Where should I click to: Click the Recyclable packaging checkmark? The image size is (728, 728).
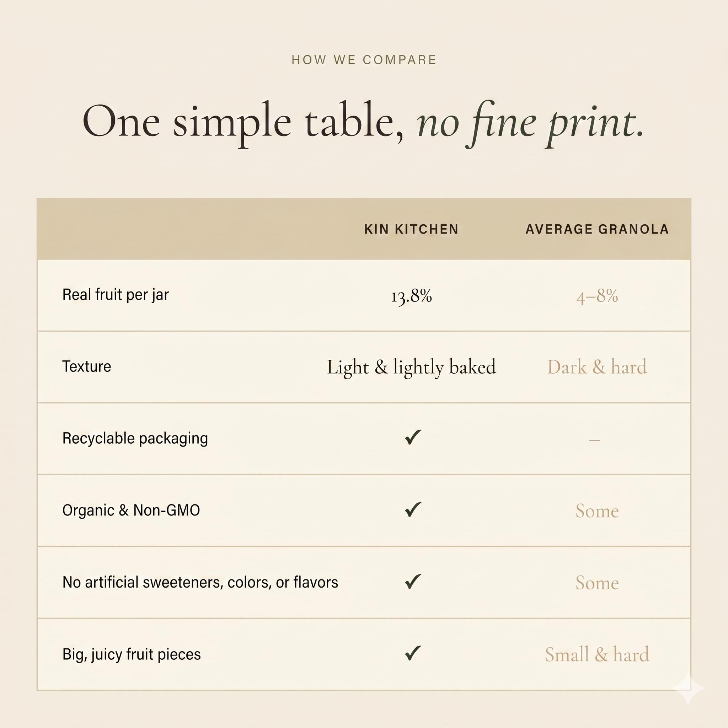pyautogui.click(x=413, y=438)
